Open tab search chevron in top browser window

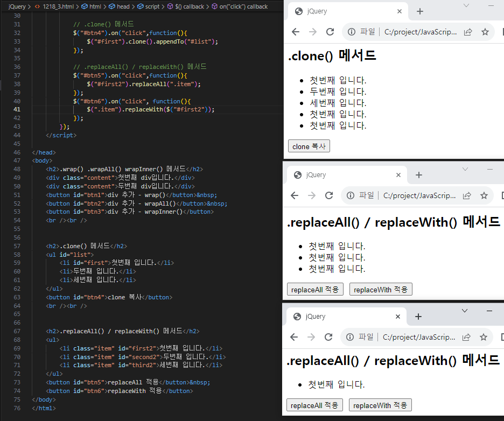click(466, 5)
